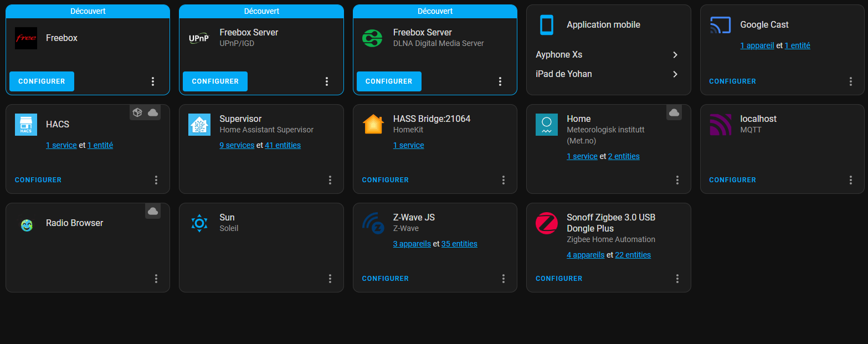868x344 pixels.
Task: Open the Z-Wave JS three-dot menu
Action: pyautogui.click(x=504, y=279)
